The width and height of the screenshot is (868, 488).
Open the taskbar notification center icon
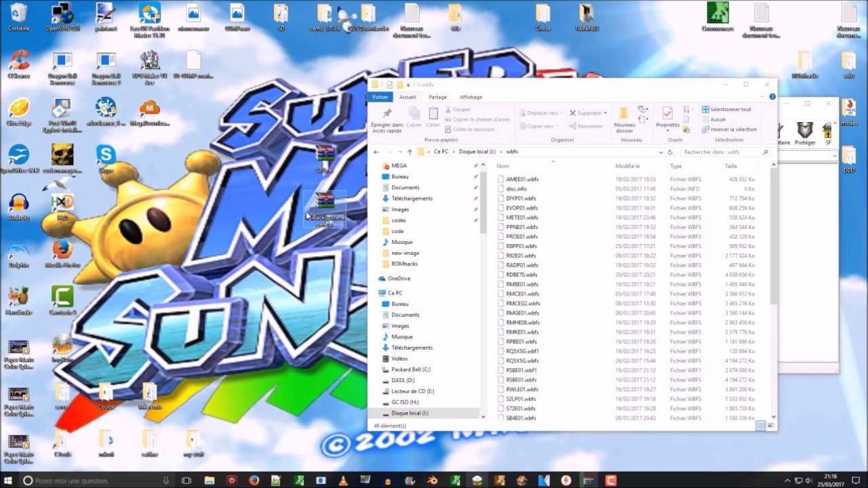857,481
